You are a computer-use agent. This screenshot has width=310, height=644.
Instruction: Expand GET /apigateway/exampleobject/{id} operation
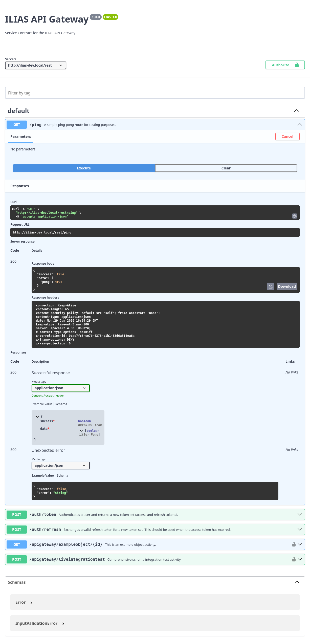(x=300, y=544)
